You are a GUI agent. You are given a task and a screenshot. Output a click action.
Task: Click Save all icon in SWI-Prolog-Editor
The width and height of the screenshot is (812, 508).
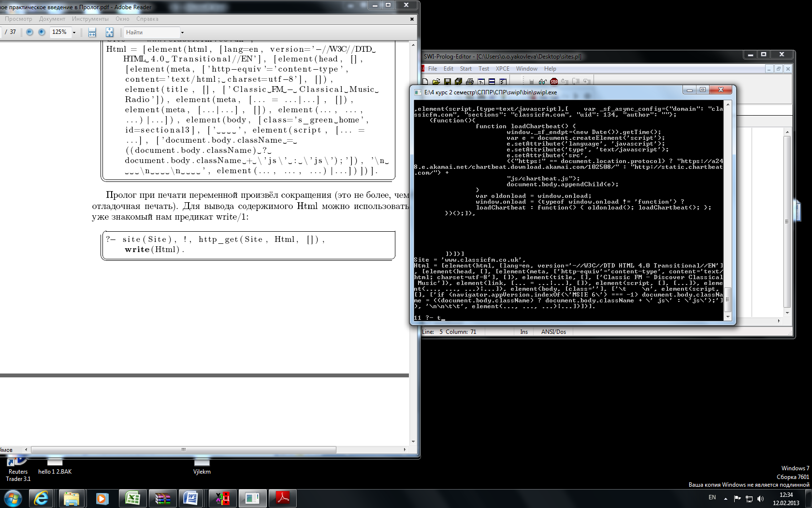tap(458, 82)
